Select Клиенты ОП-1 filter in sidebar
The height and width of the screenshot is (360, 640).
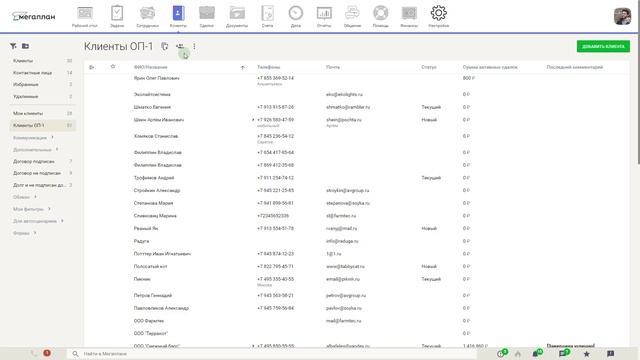pyautogui.click(x=42, y=125)
